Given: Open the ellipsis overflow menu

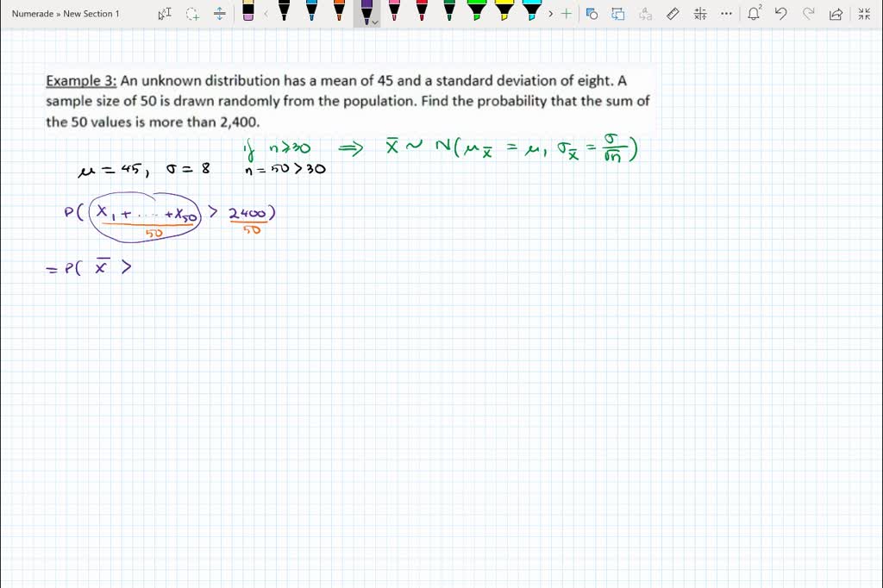Looking at the screenshot, I should pos(726,14).
